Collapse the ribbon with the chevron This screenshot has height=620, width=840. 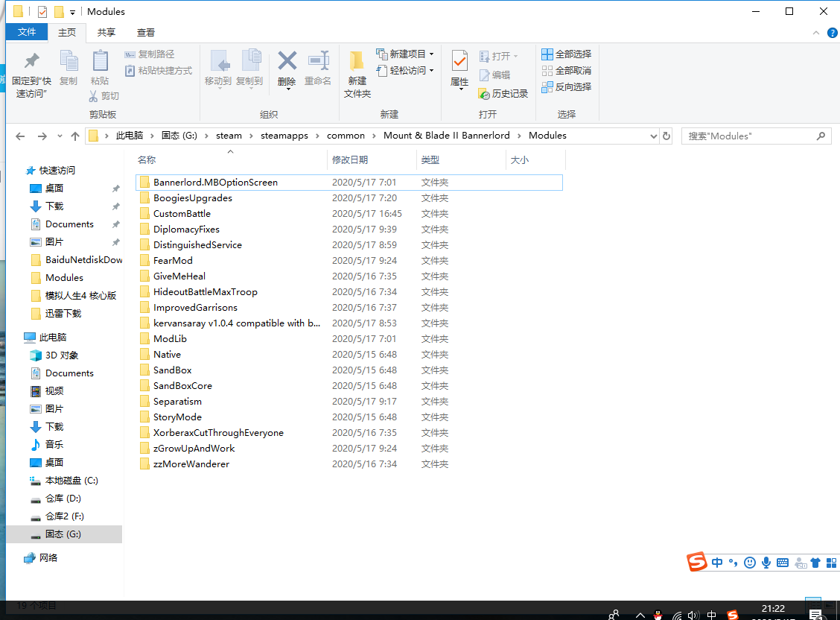[816, 33]
